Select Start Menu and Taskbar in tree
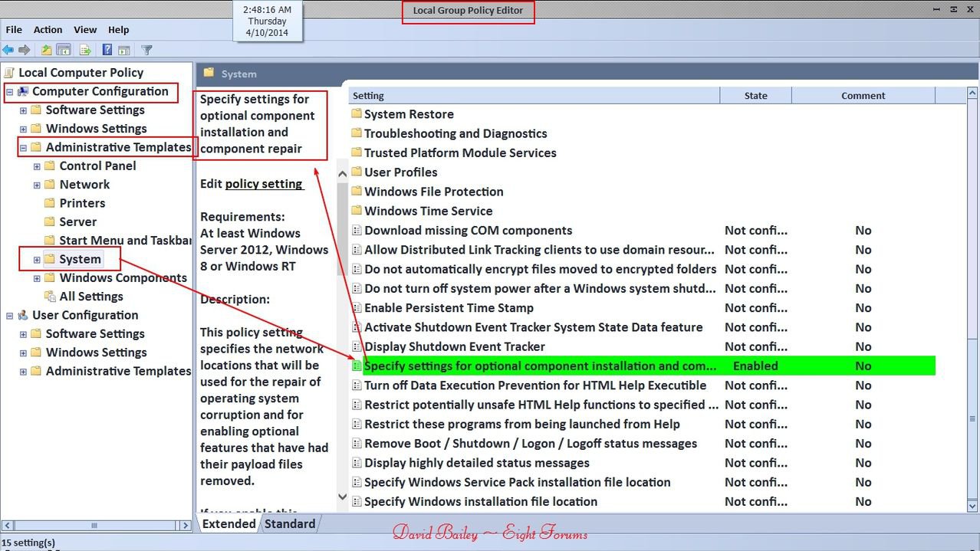The height and width of the screenshot is (551, 980). click(125, 241)
